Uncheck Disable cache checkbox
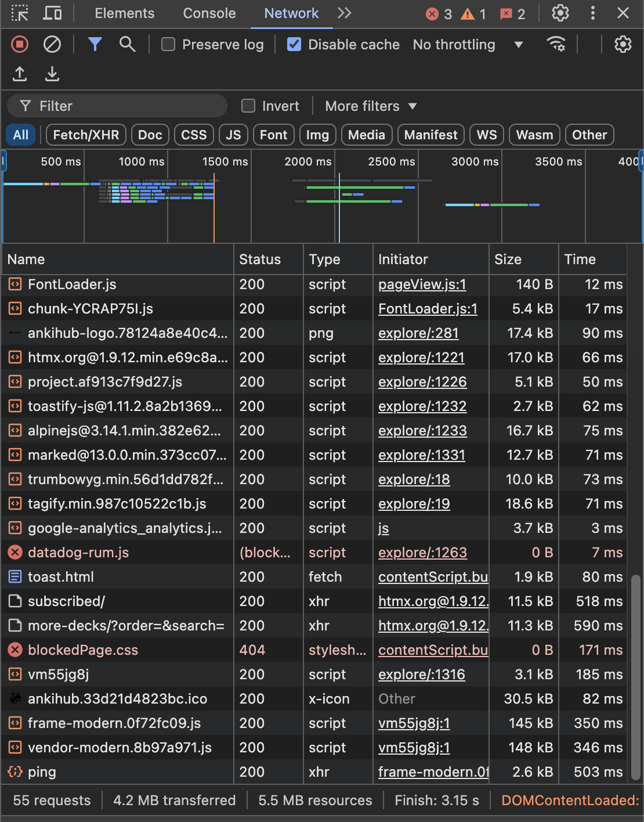Image resolution: width=644 pixels, height=822 pixels. tap(294, 44)
